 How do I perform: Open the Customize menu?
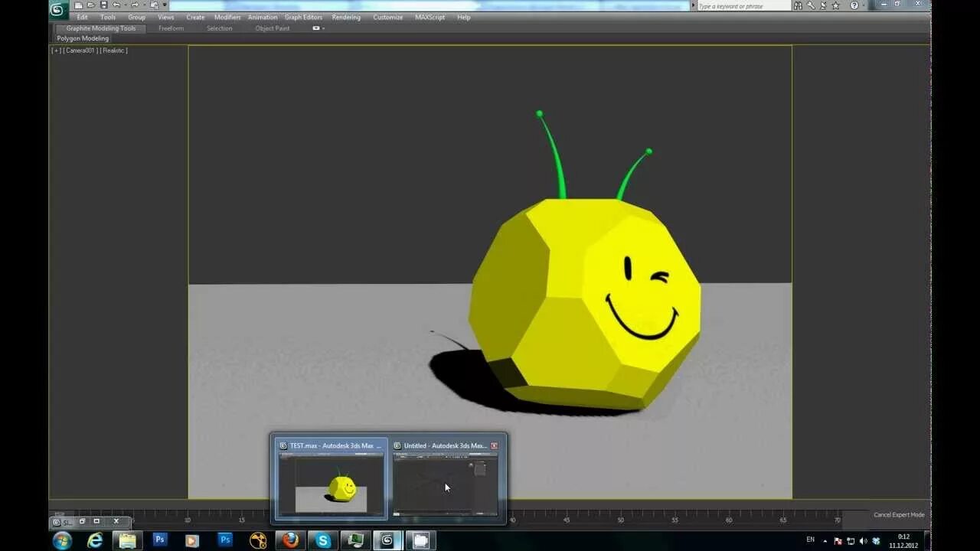coord(387,17)
